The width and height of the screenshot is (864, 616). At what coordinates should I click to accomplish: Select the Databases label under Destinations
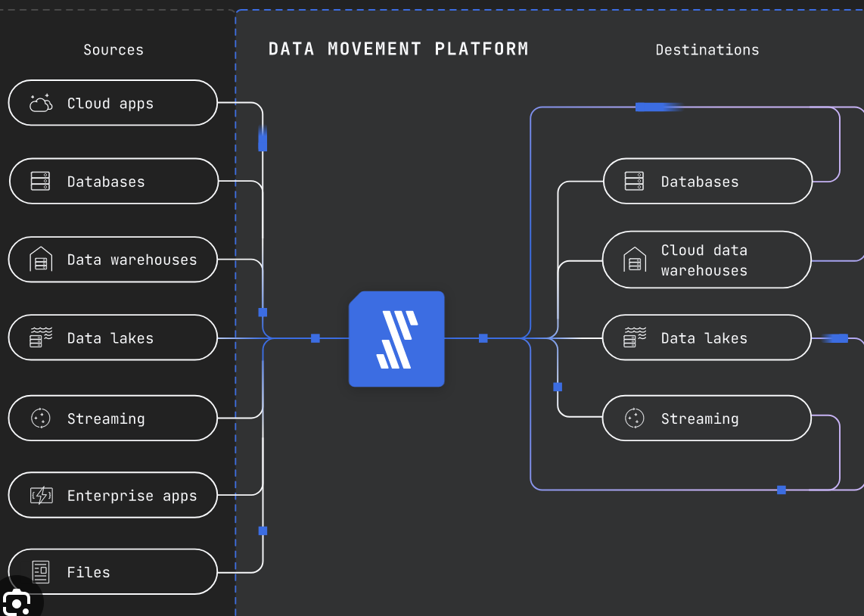click(x=700, y=182)
